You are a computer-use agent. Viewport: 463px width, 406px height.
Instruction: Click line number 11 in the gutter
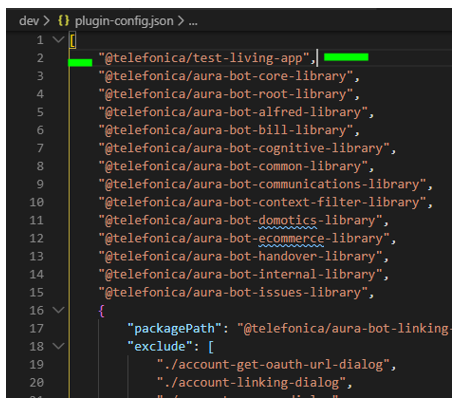(37, 220)
